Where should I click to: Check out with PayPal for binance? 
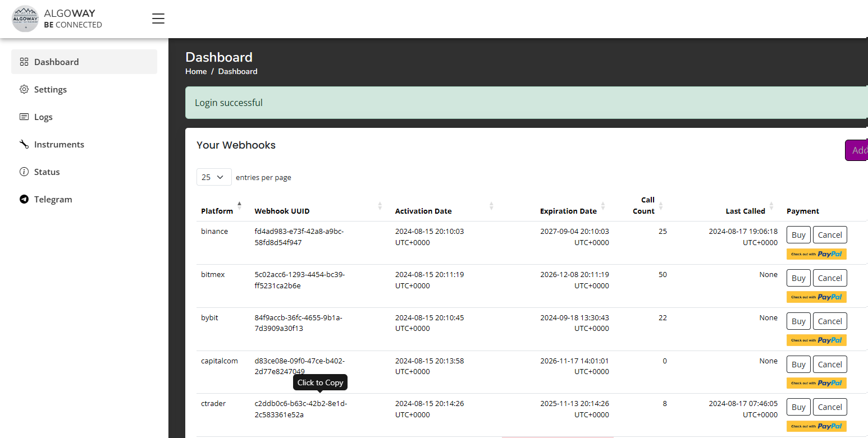pos(816,254)
